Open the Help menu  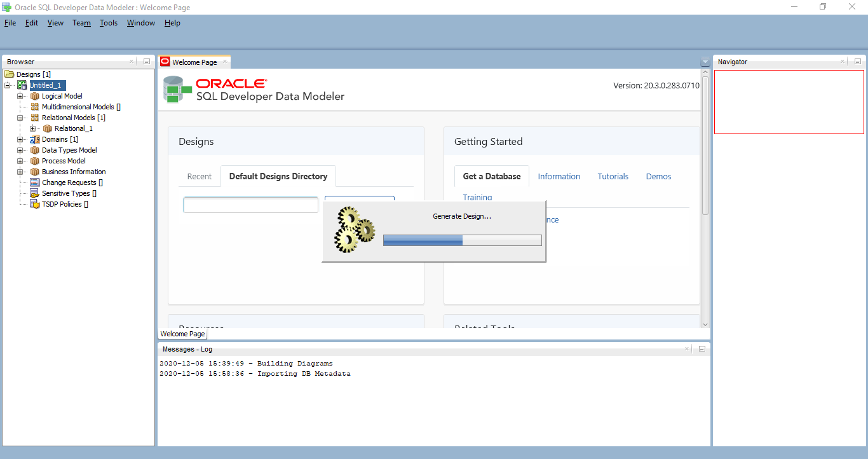(172, 23)
